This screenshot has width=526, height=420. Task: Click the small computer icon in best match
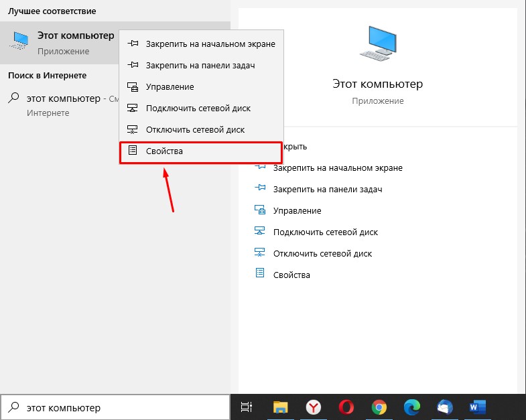click(x=19, y=41)
